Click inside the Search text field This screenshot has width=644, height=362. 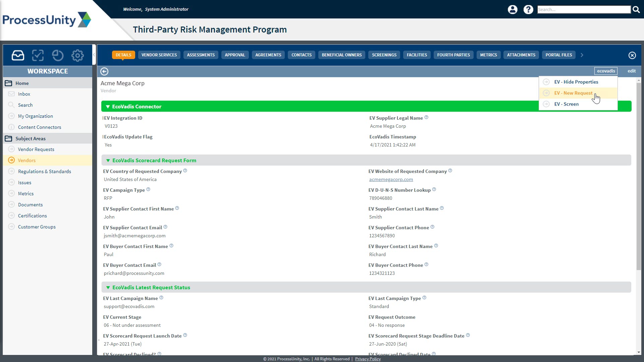pos(583,9)
